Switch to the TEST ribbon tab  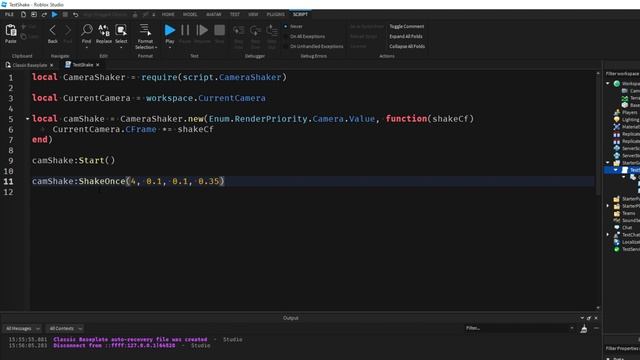click(x=235, y=14)
